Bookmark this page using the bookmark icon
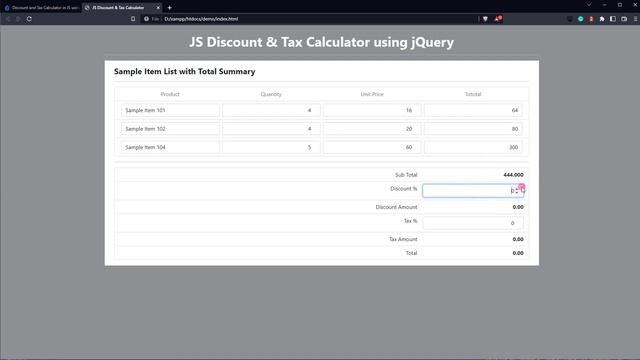Image resolution: width=640 pixels, height=360 pixels. [133, 19]
